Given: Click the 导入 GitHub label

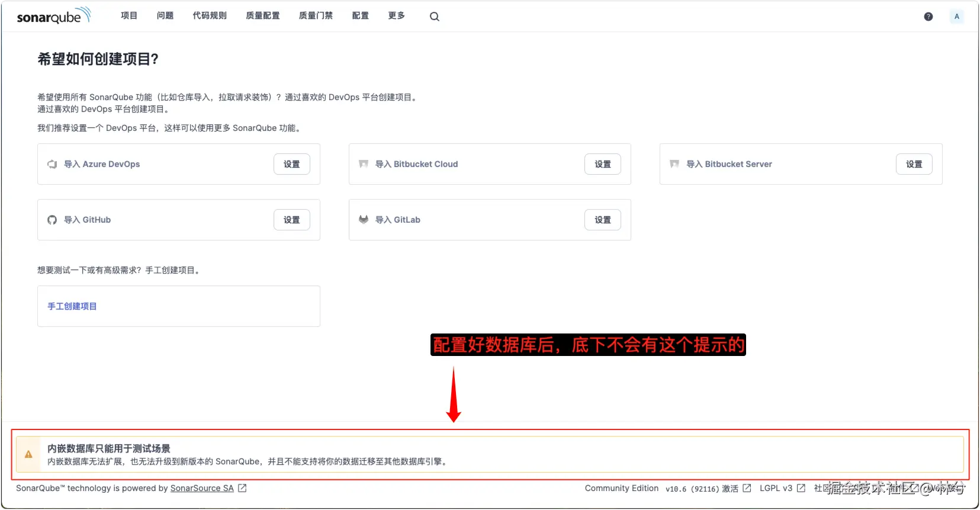Looking at the screenshot, I should pos(88,220).
